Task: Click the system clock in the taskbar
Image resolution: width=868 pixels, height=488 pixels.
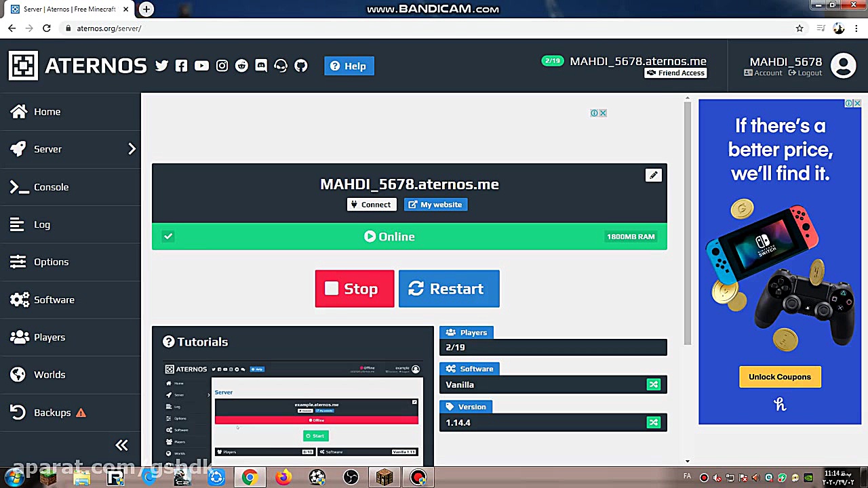Action: pos(838,478)
